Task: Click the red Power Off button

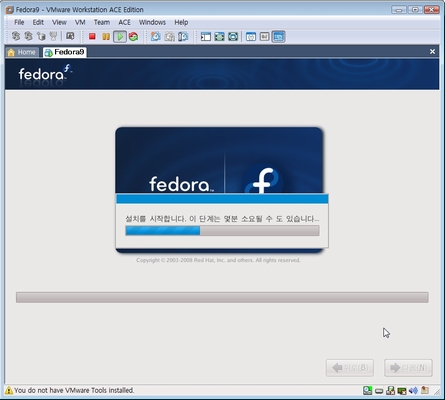Action: pos(92,36)
